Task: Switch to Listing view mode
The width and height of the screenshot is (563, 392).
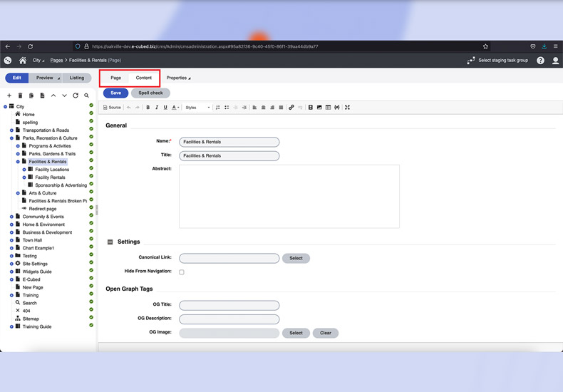Action: (77, 78)
